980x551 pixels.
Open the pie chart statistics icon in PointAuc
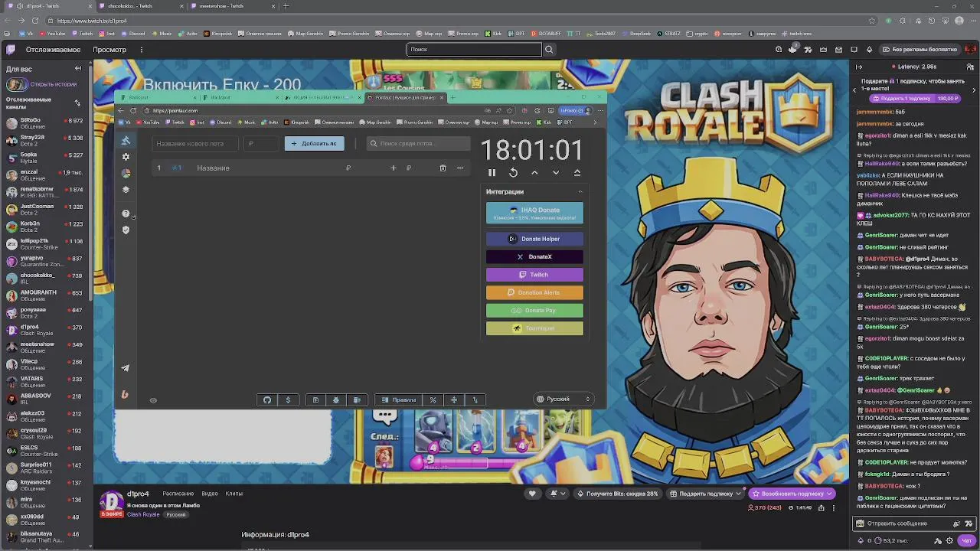[x=126, y=173]
